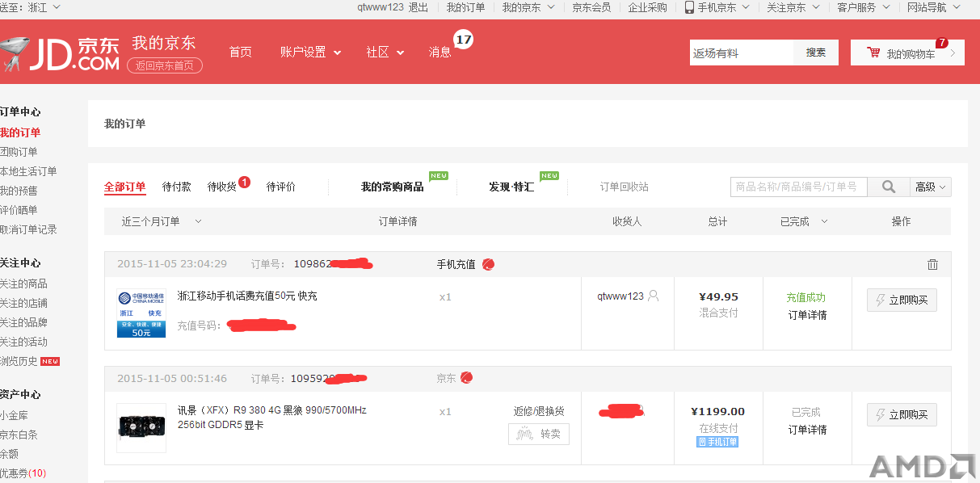
Task: Open the China Mobile 50元 recharge thumbnail
Action: [141, 313]
